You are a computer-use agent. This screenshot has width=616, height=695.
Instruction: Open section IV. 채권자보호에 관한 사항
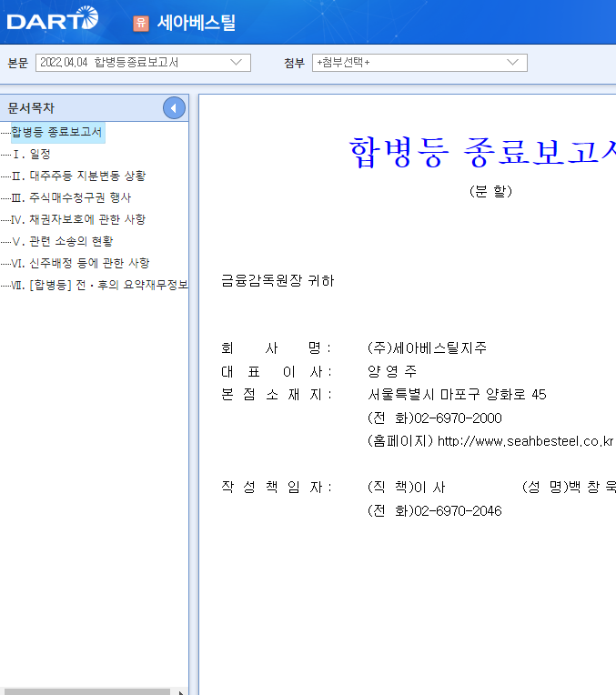pos(78,219)
